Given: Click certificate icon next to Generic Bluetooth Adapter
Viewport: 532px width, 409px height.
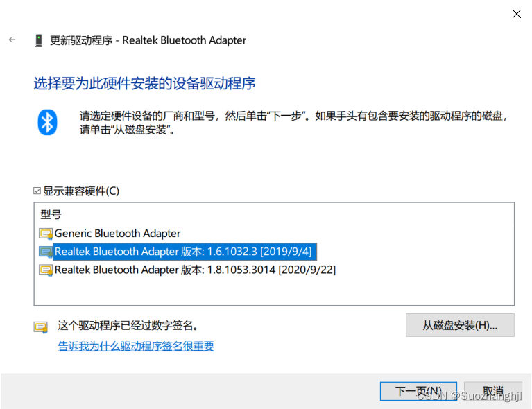Looking at the screenshot, I should pyautogui.click(x=46, y=234).
